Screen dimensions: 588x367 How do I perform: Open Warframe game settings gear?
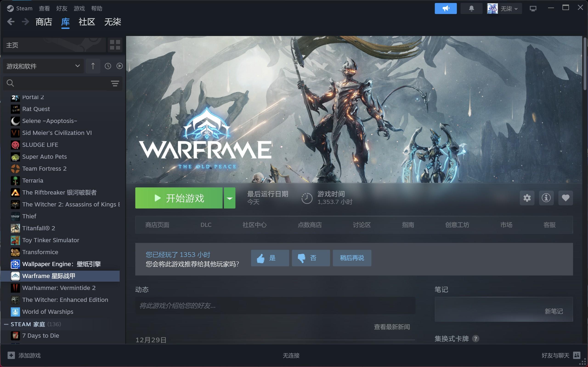(527, 198)
